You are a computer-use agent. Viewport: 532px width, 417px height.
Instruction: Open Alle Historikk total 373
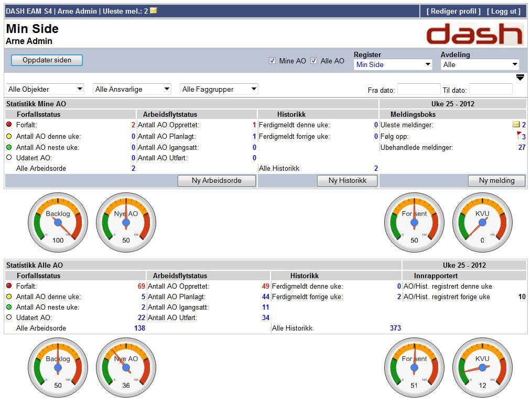(395, 328)
